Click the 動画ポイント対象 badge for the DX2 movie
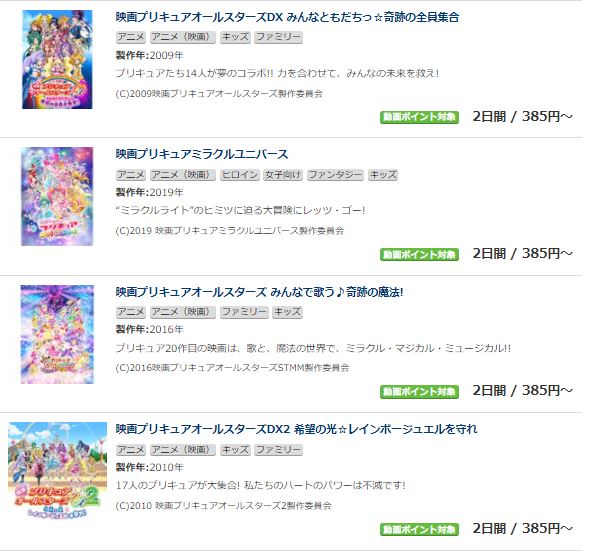 (x=419, y=530)
